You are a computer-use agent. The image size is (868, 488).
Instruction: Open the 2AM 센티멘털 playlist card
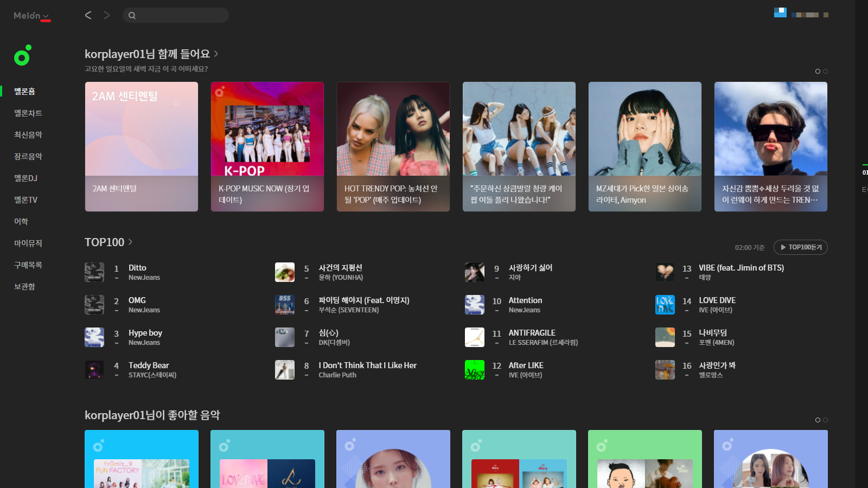click(142, 146)
